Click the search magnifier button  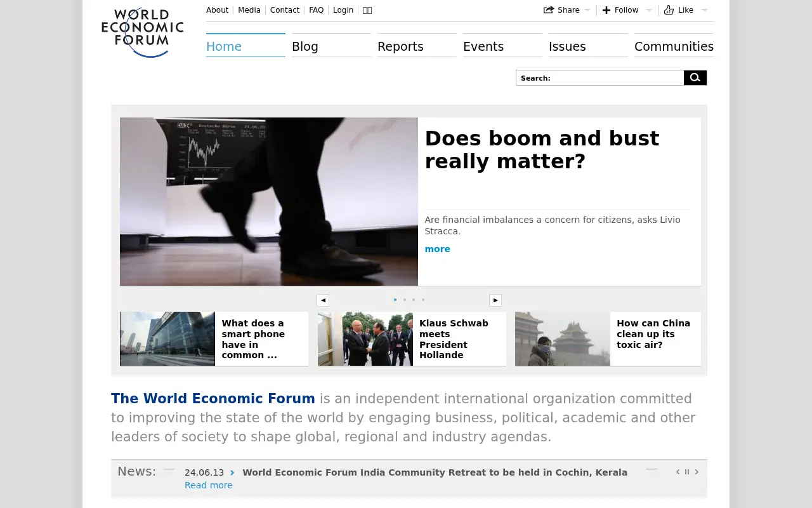click(695, 77)
